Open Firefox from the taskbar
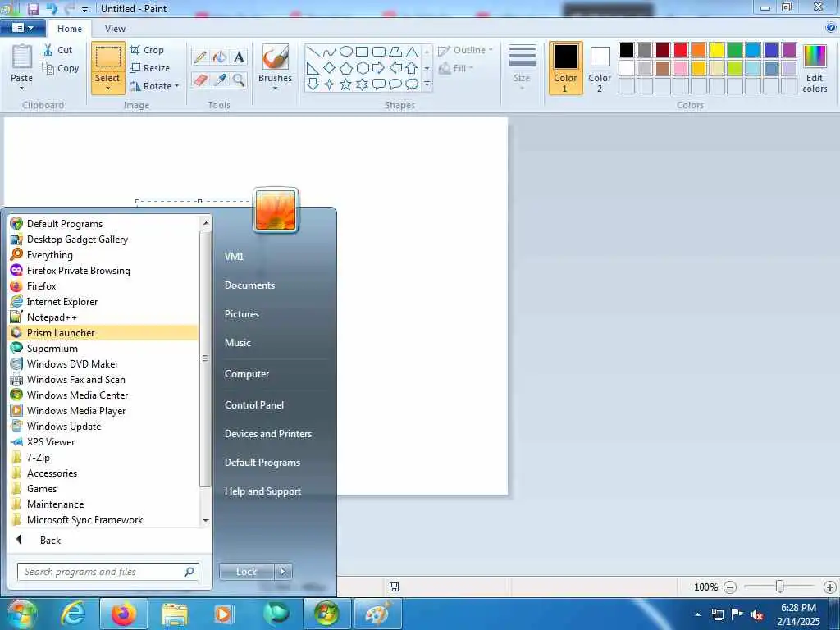The height and width of the screenshot is (630, 840). coord(124,614)
